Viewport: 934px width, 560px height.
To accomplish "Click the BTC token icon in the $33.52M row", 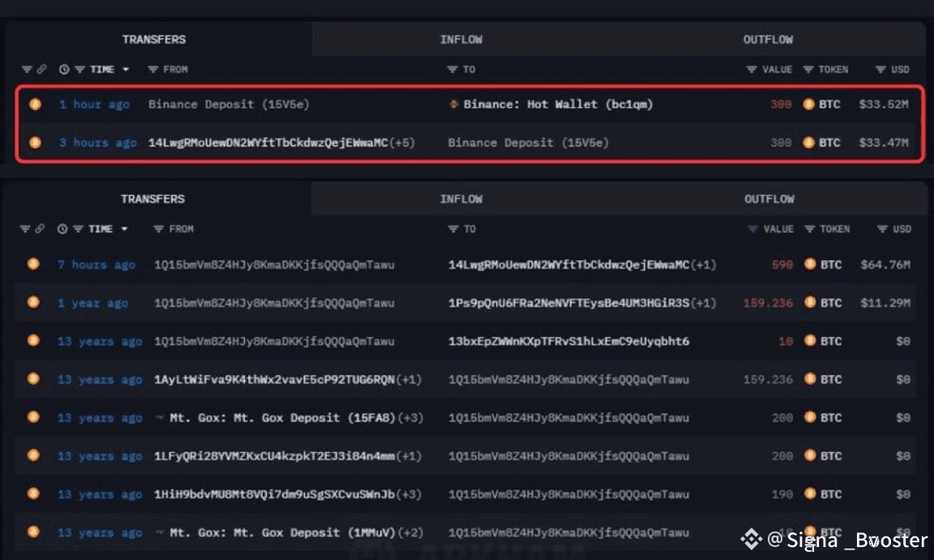I will (x=808, y=105).
